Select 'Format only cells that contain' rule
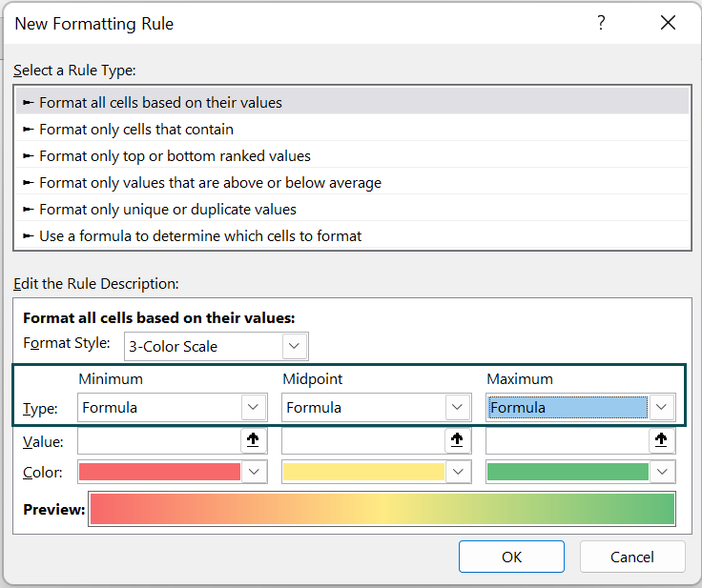 pyautogui.click(x=352, y=129)
